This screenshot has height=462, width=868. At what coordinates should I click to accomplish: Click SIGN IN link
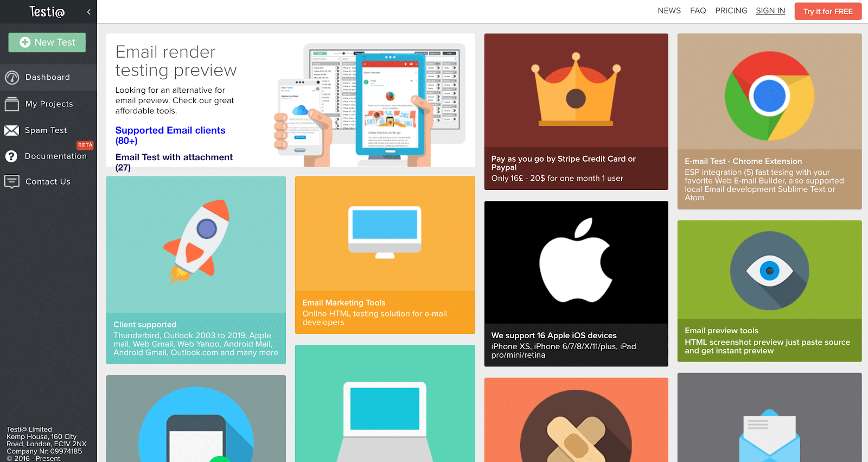[770, 11]
